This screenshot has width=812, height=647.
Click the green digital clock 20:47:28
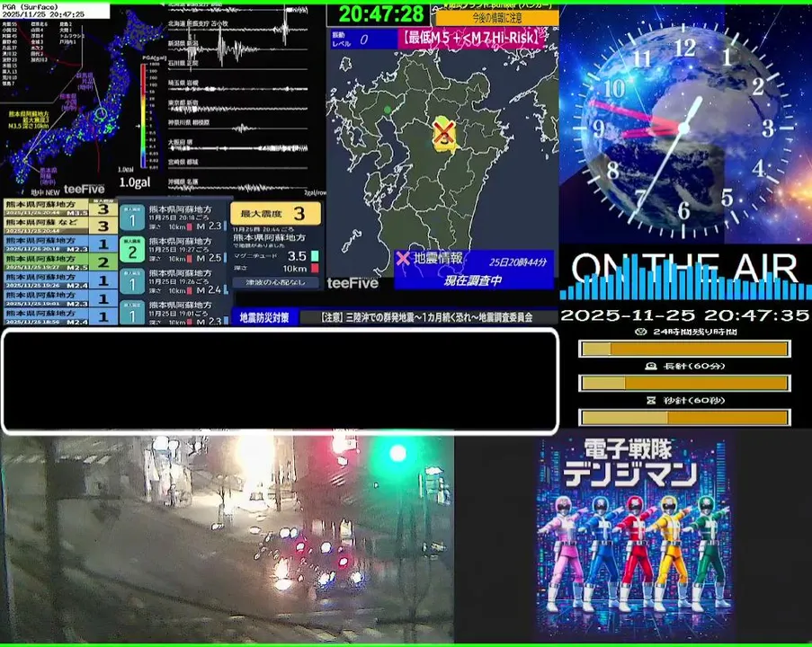[x=380, y=14]
